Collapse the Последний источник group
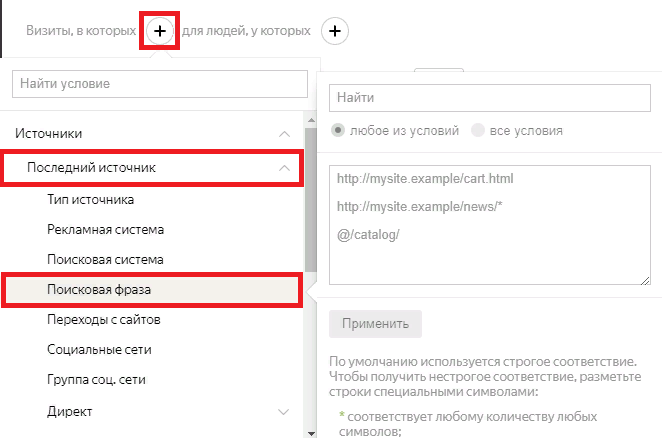This screenshot has height=438, width=662. [285, 168]
